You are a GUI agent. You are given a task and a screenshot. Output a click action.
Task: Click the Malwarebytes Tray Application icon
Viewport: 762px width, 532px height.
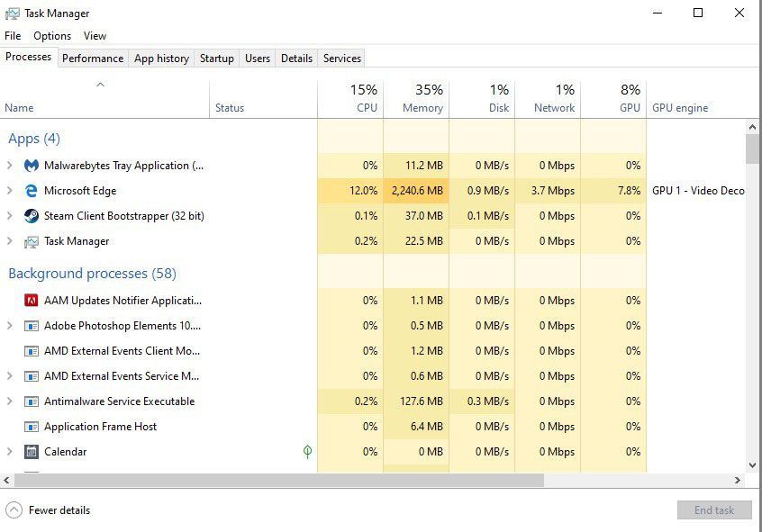(32, 166)
